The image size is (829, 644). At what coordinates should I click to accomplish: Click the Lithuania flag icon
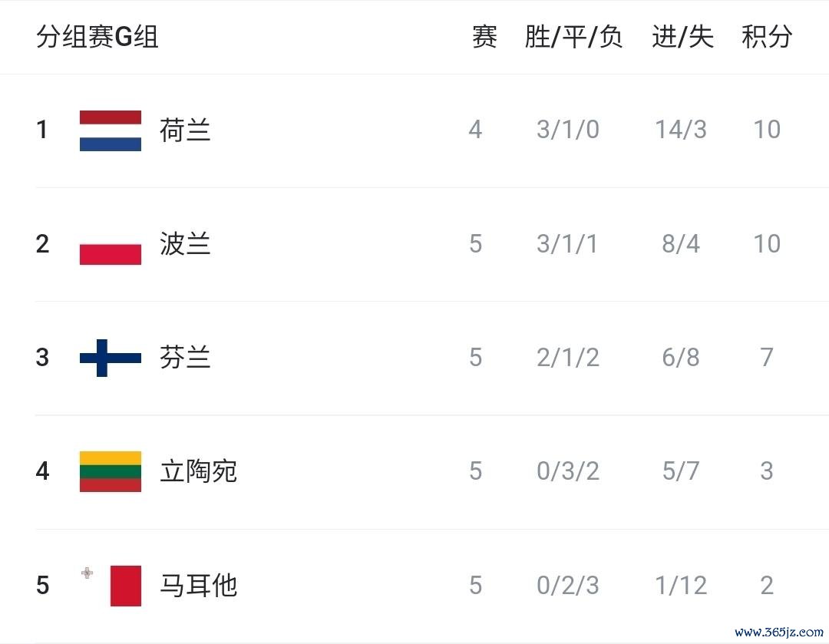click(x=110, y=471)
